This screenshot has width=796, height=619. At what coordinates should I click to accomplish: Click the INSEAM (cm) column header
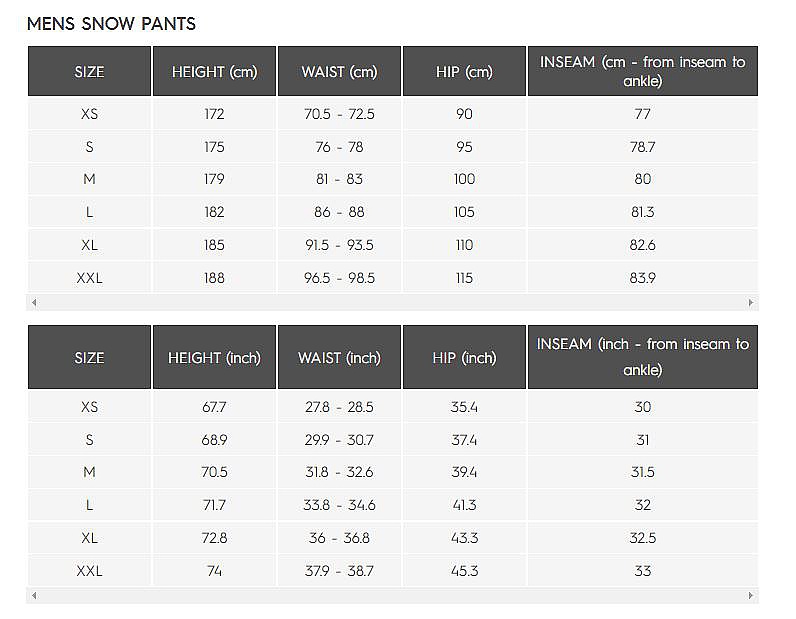click(642, 72)
